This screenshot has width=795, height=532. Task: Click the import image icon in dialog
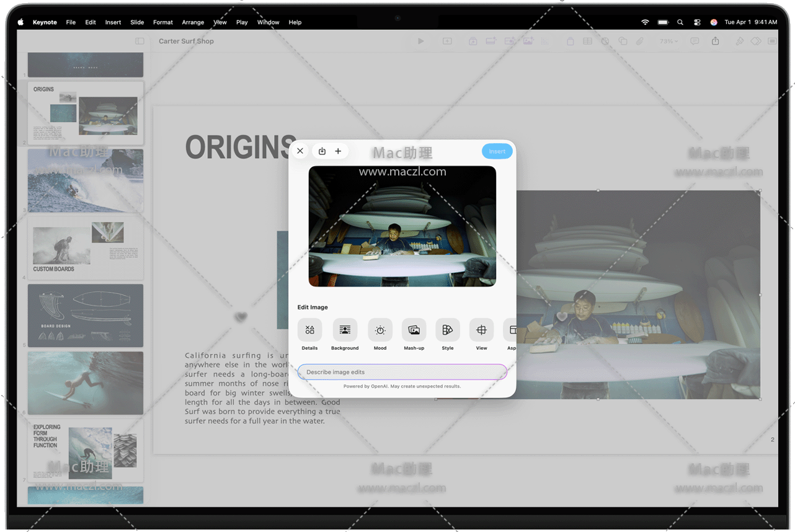tap(322, 151)
